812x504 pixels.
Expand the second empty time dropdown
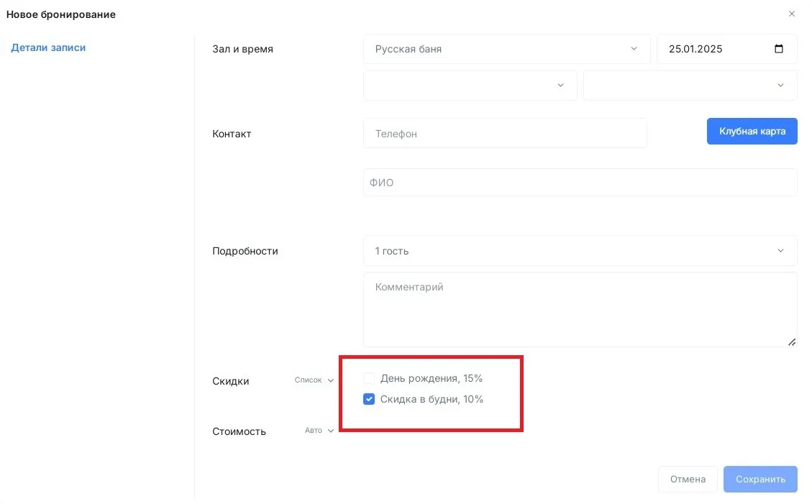pos(690,85)
